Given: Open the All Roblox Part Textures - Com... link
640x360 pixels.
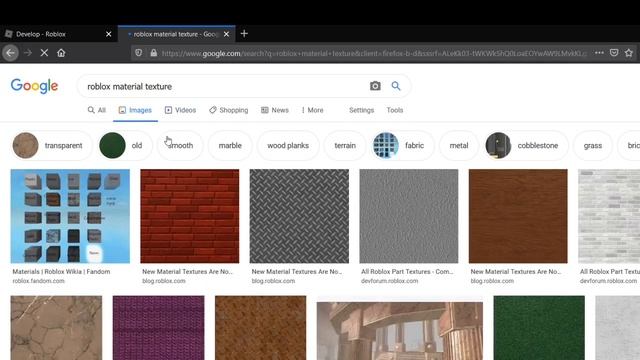Looking at the screenshot, I should (x=407, y=271).
